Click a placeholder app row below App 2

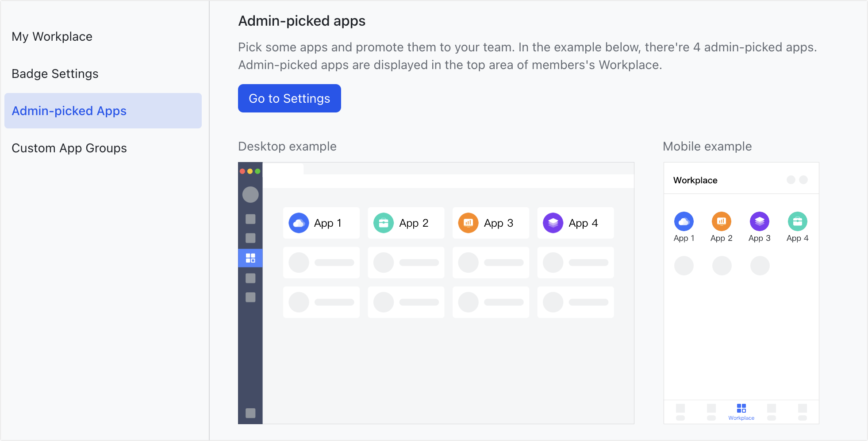point(406,262)
